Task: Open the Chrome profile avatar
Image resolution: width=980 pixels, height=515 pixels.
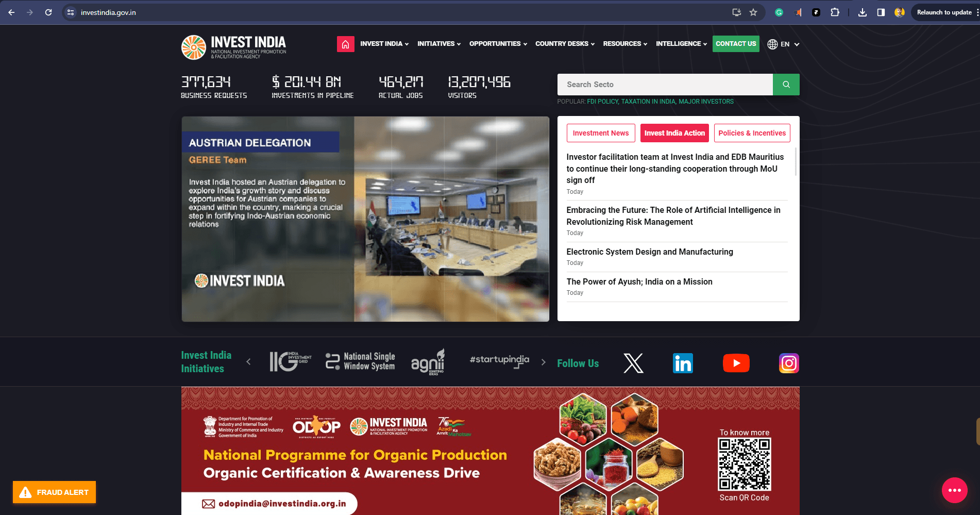Action: [x=900, y=12]
